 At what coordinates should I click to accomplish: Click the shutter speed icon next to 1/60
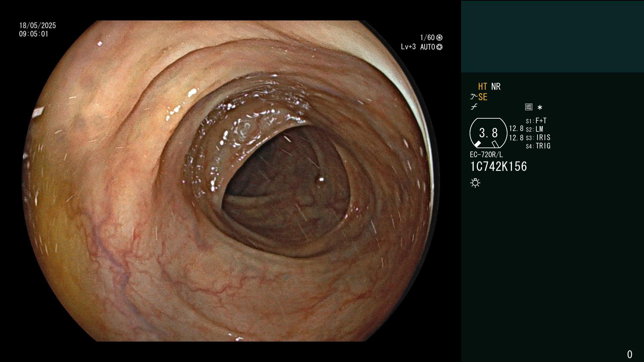pyautogui.click(x=439, y=38)
